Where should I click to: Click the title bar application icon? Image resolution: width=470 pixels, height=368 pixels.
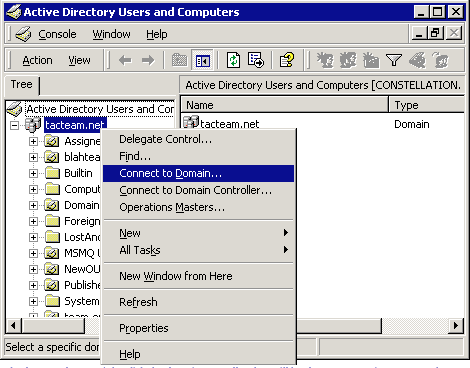(14, 12)
